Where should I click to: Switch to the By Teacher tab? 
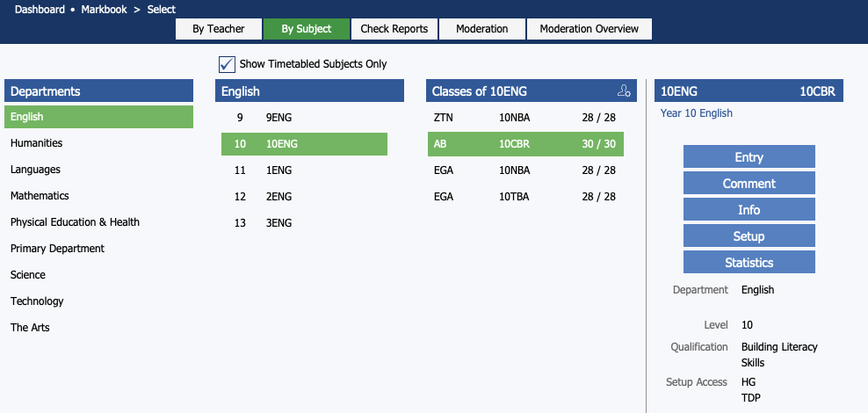(218, 29)
